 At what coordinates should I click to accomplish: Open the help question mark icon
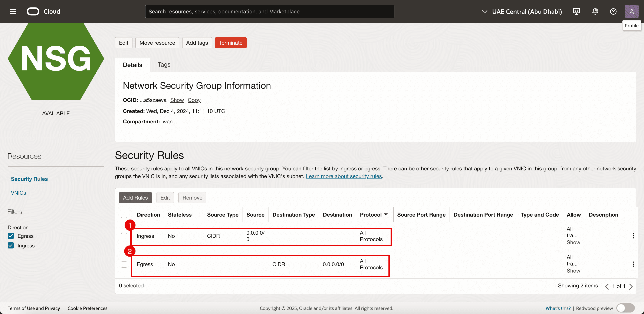click(613, 11)
